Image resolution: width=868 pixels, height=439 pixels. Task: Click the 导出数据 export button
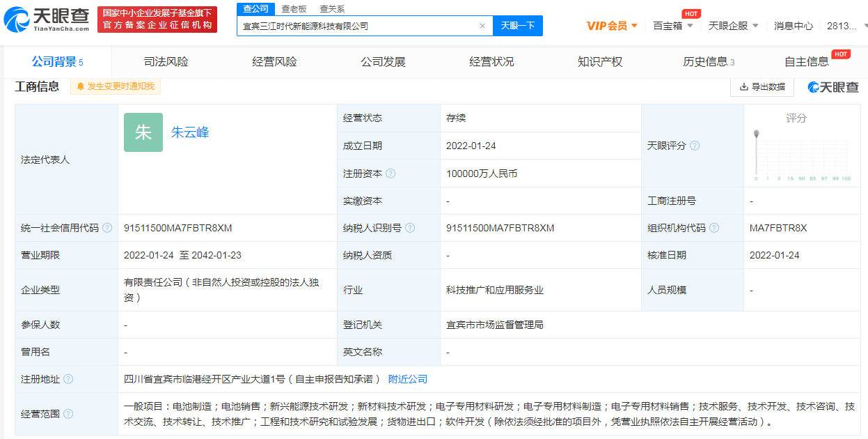[x=762, y=87]
